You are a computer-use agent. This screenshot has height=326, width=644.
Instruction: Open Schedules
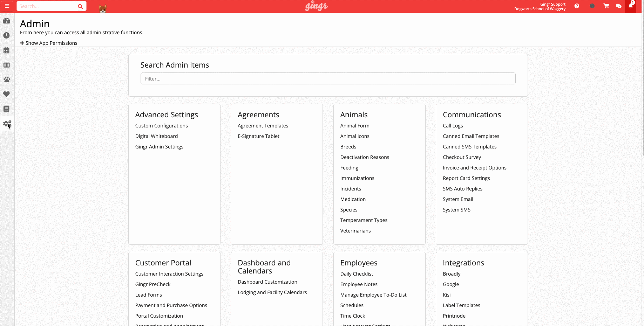coord(352,305)
